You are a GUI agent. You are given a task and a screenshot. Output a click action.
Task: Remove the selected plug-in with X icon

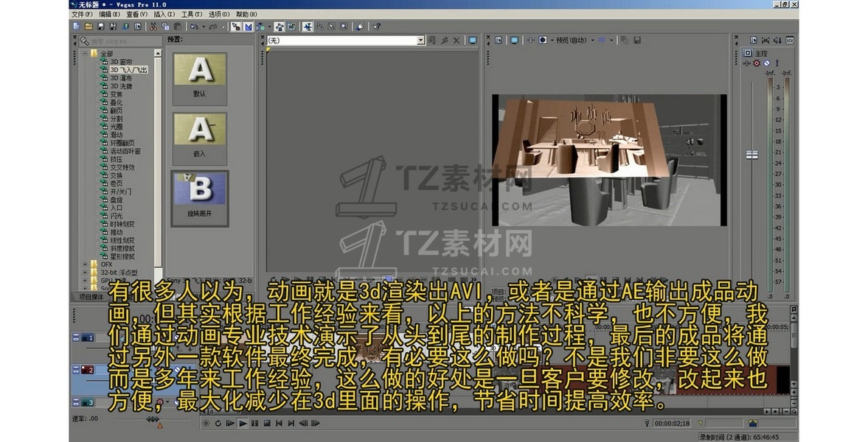[x=456, y=41]
